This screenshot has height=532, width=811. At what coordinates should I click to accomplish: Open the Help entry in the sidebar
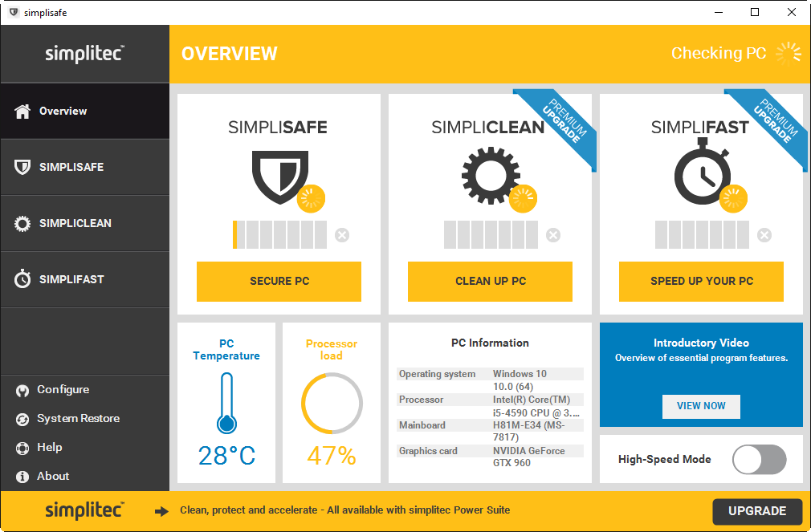coord(50,447)
